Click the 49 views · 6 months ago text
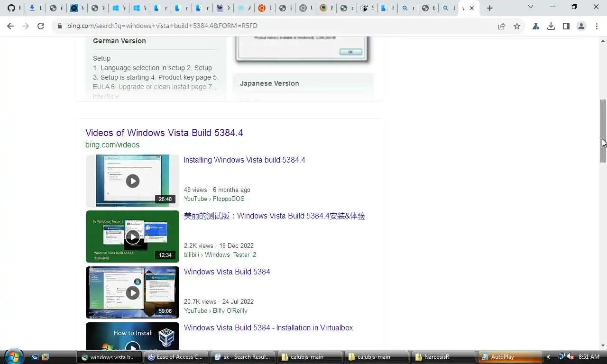This screenshot has height=364, width=607. pyautogui.click(x=217, y=190)
